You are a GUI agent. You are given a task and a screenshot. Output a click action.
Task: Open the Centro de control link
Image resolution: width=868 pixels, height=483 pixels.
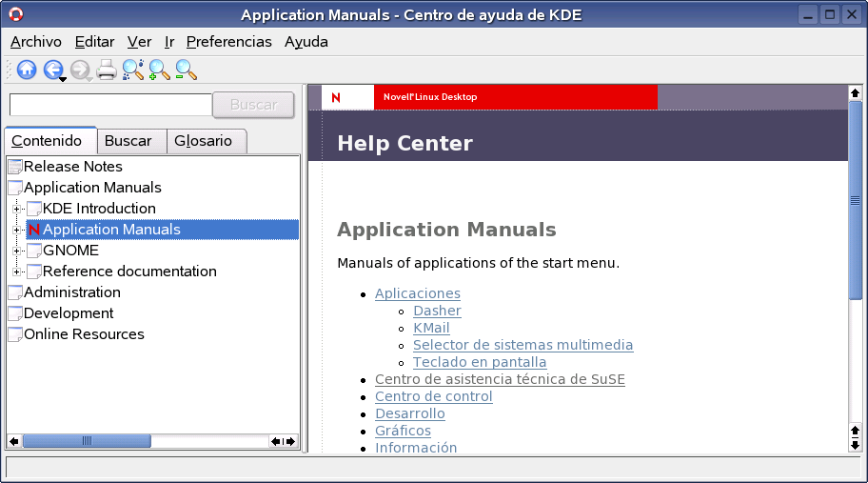(433, 396)
